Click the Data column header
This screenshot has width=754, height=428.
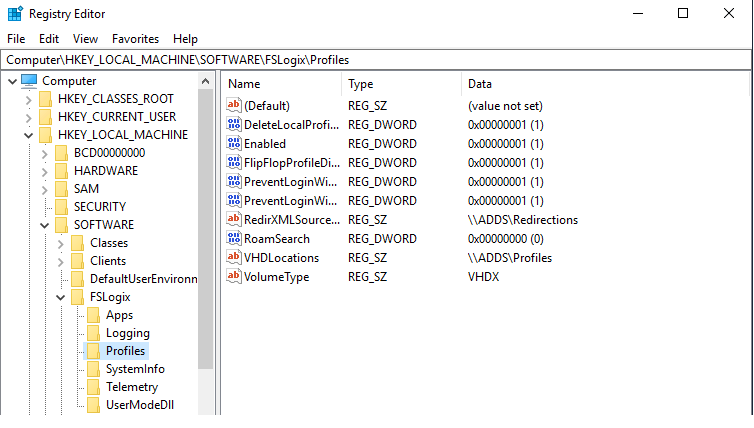click(x=480, y=84)
